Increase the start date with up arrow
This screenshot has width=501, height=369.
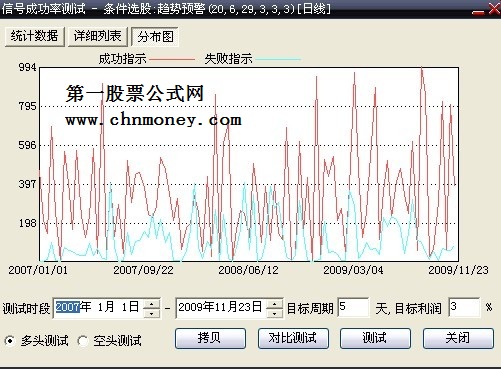pos(152,304)
